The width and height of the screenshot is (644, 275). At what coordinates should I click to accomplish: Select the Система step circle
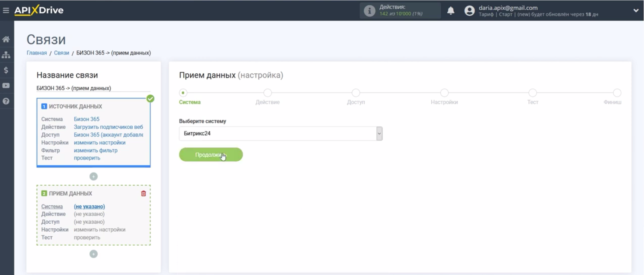[x=183, y=92]
